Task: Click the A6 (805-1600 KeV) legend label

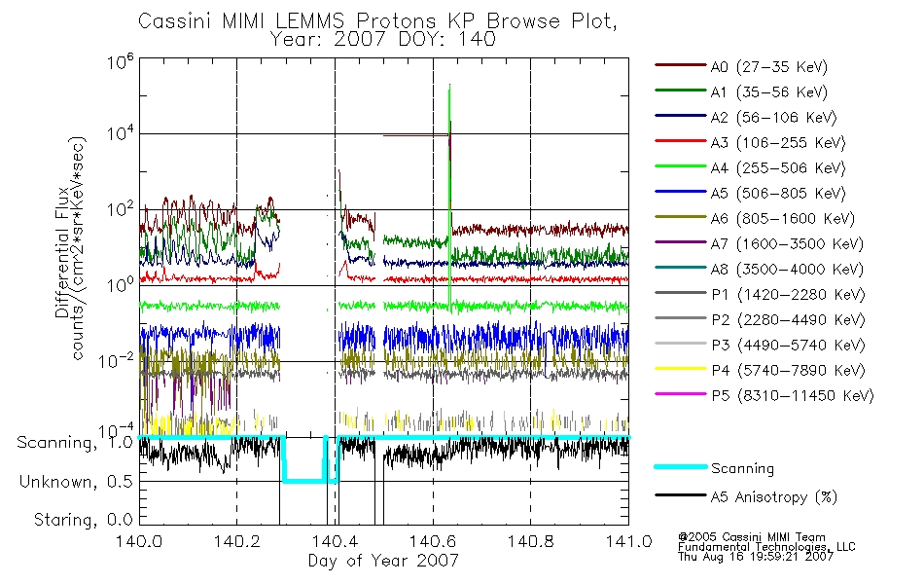Action: coord(783,219)
